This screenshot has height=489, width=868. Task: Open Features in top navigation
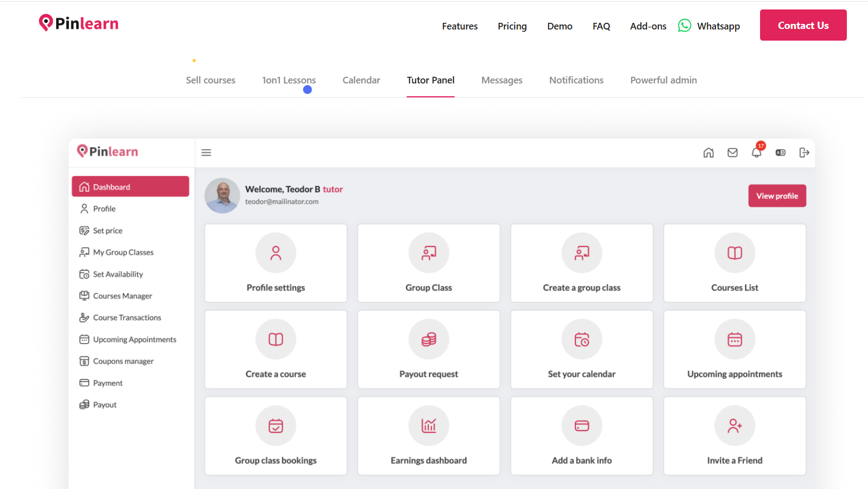(460, 26)
